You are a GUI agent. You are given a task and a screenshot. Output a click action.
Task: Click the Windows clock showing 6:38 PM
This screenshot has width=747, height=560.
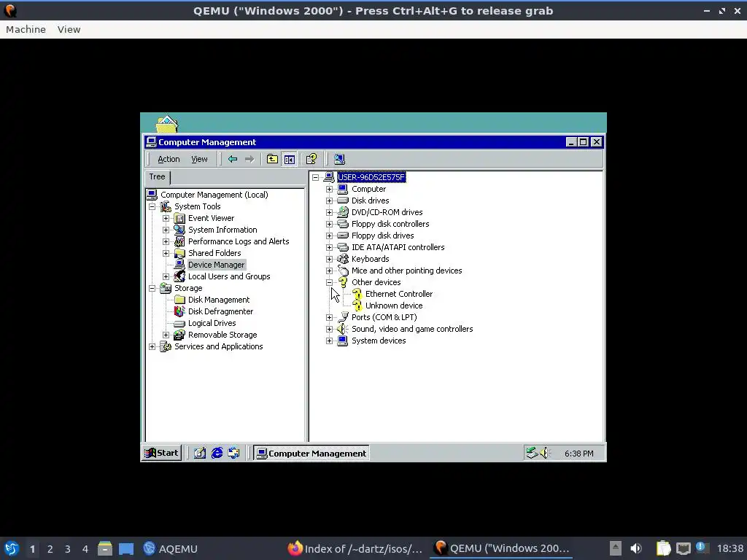[x=578, y=454]
